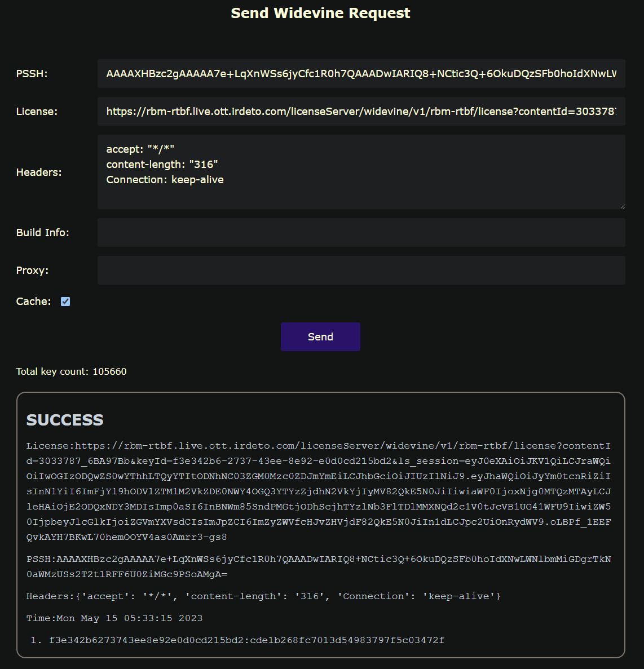Viewport: 644px width, 669px height.
Task: Click the "Headers:" form label
Action: [x=39, y=172]
